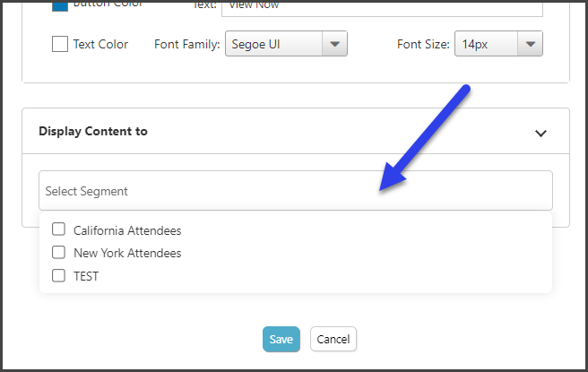Collapse the Display Content to section chevron
The height and width of the screenshot is (372, 588).
click(x=540, y=134)
